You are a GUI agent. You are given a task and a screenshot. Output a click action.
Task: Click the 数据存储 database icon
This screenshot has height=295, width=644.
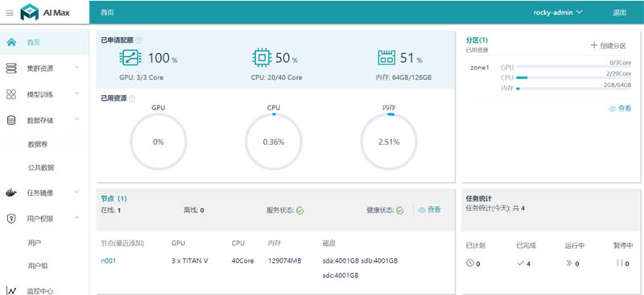[11, 121]
